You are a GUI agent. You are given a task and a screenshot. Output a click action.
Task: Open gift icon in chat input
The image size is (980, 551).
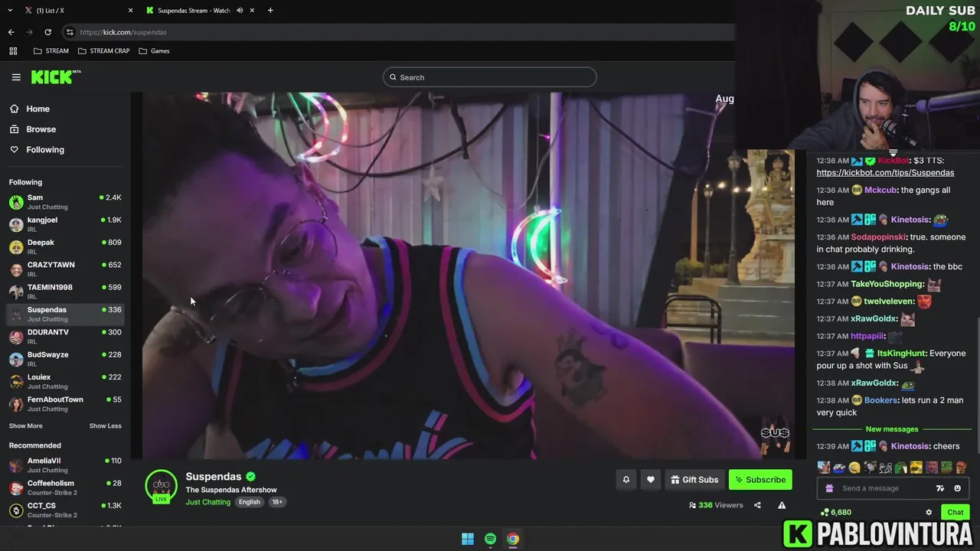(829, 488)
